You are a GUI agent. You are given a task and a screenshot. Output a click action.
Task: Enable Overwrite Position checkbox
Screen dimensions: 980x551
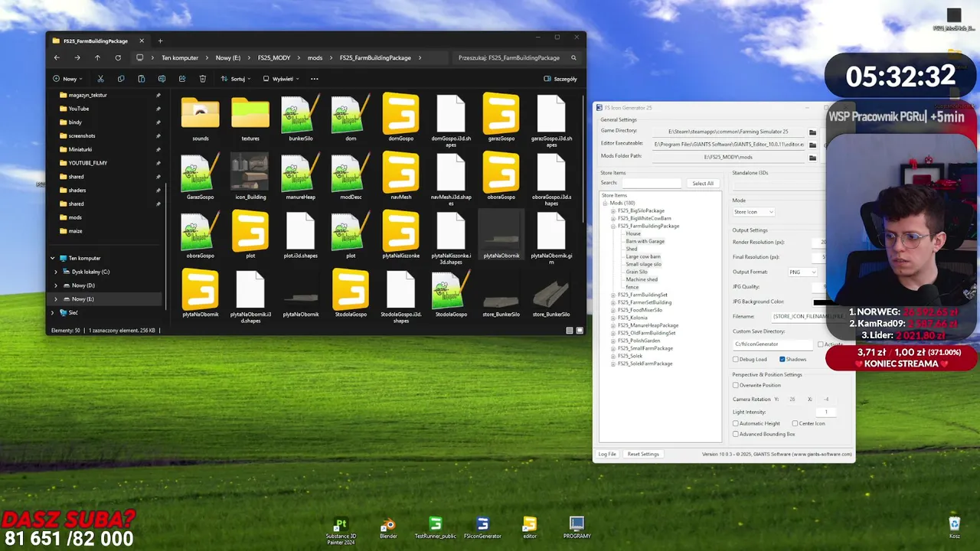[x=736, y=385]
